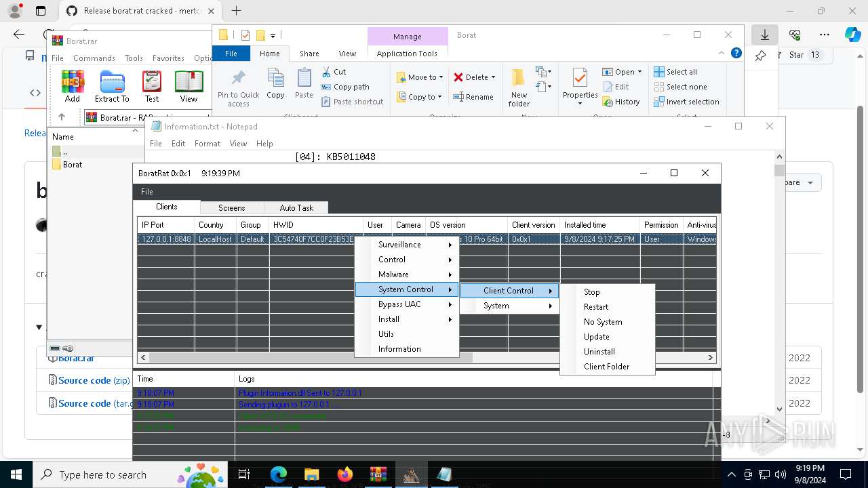868x488 pixels.
Task: Click History in the Explorer ribbon
Action: [x=621, y=102]
